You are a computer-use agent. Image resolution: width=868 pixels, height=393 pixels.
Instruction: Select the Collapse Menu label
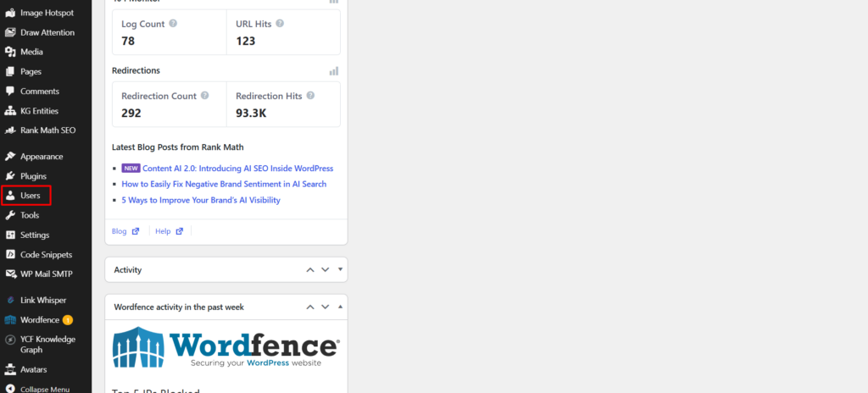tap(45, 389)
